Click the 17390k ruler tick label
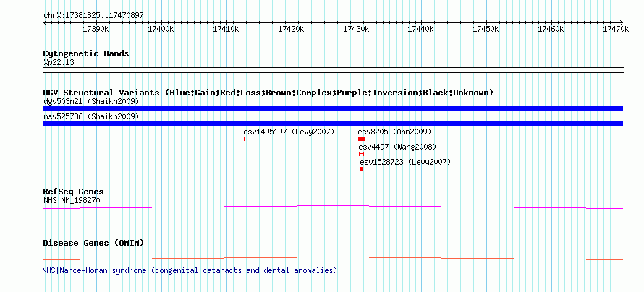The width and height of the screenshot is (644, 292). tap(96, 29)
